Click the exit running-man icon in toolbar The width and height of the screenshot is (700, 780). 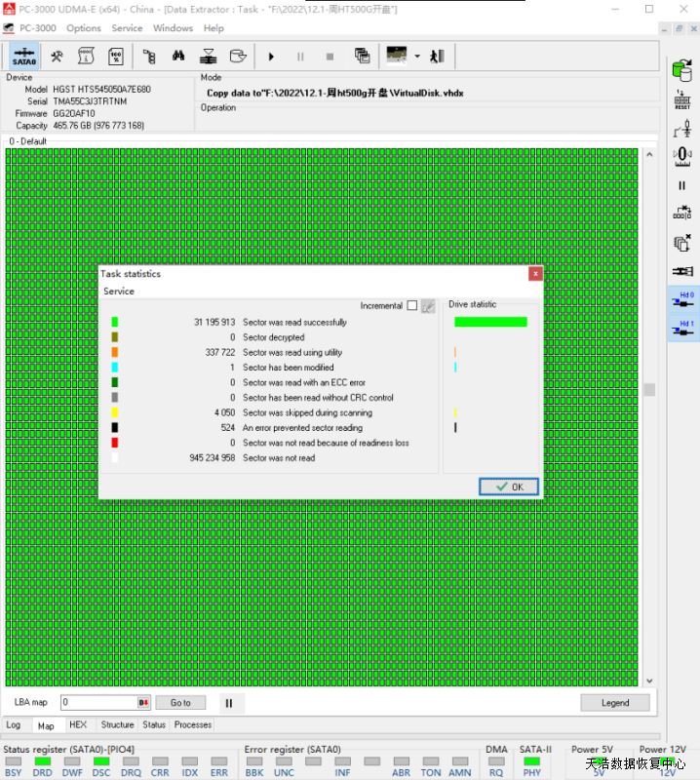(437, 56)
